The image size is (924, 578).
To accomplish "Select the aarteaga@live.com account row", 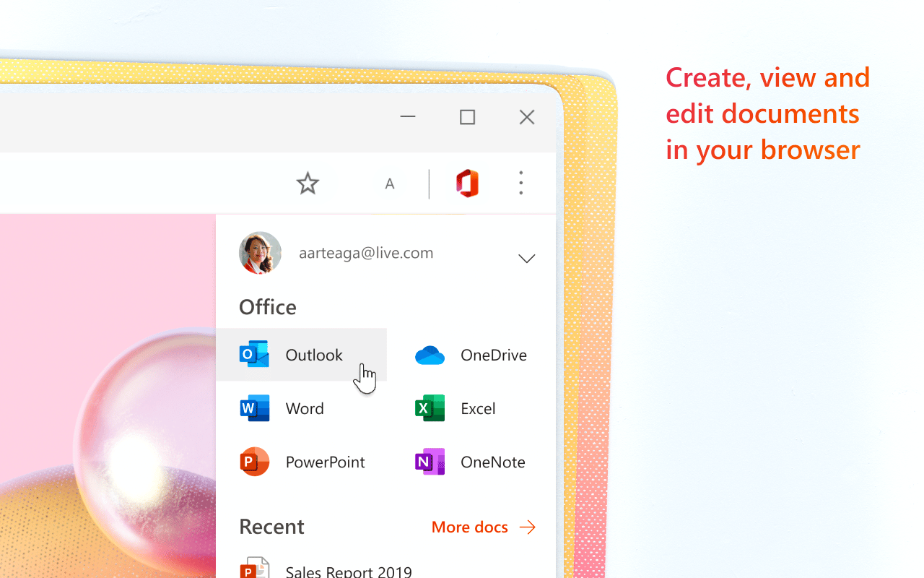I will (x=366, y=252).
